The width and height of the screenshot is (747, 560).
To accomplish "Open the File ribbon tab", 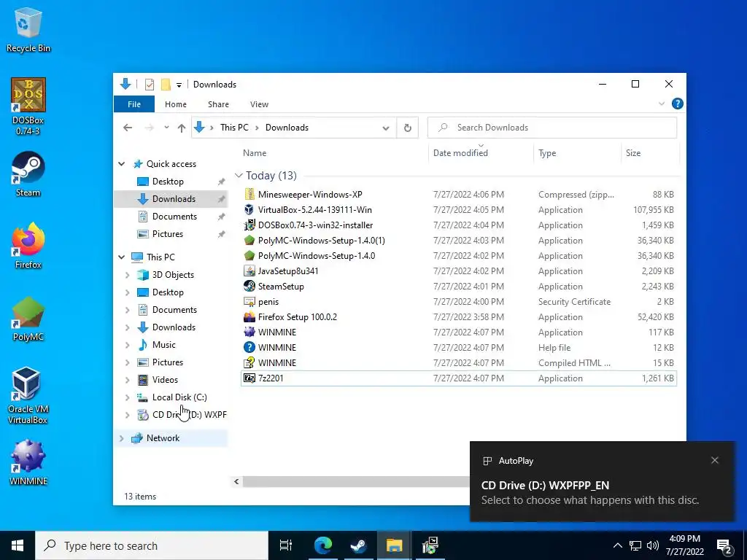I will [134, 104].
